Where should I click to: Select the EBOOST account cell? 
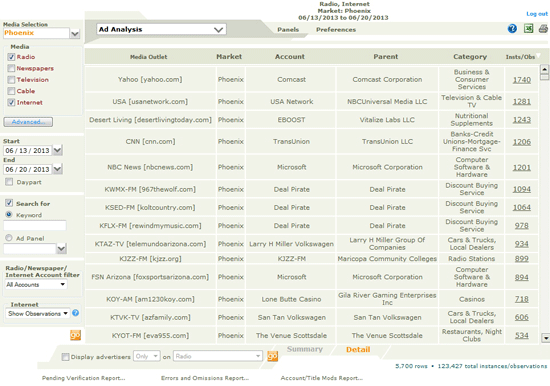tap(291, 120)
